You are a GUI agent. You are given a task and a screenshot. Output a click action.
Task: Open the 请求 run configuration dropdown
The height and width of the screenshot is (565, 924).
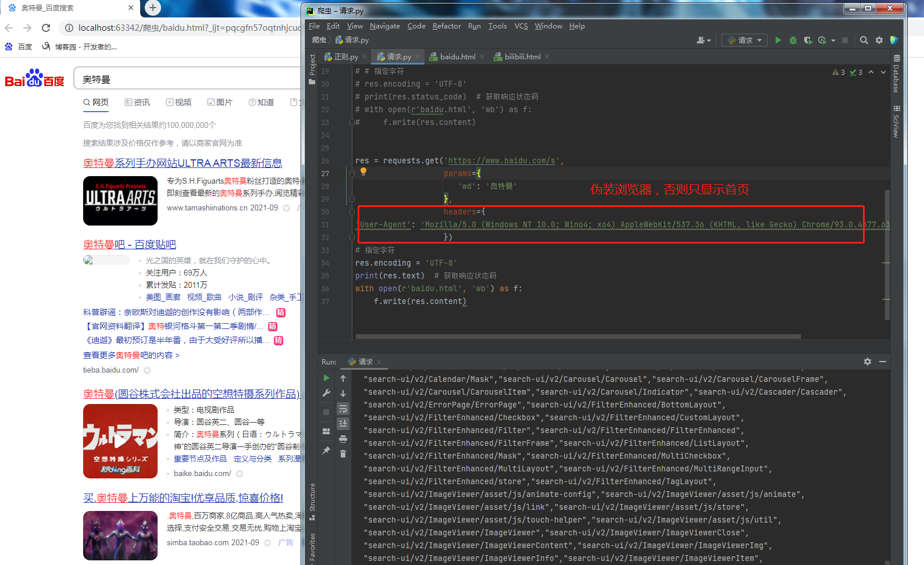[x=744, y=40]
